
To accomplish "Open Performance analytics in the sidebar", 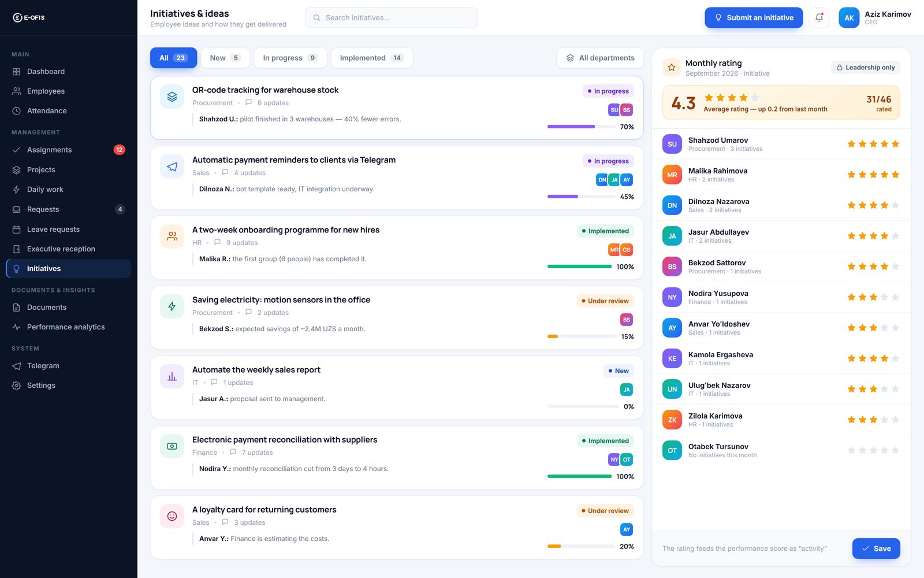I will (x=69, y=327).
